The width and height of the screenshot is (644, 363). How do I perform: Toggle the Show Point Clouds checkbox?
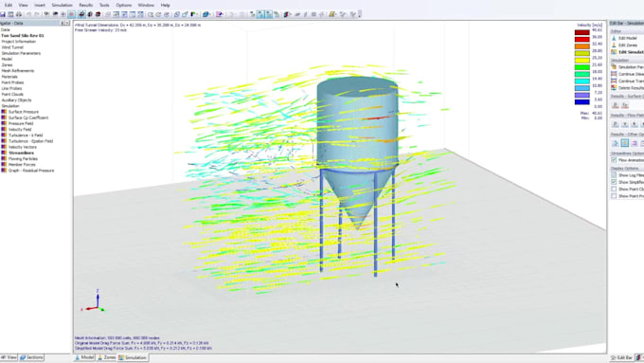pos(614,190)
